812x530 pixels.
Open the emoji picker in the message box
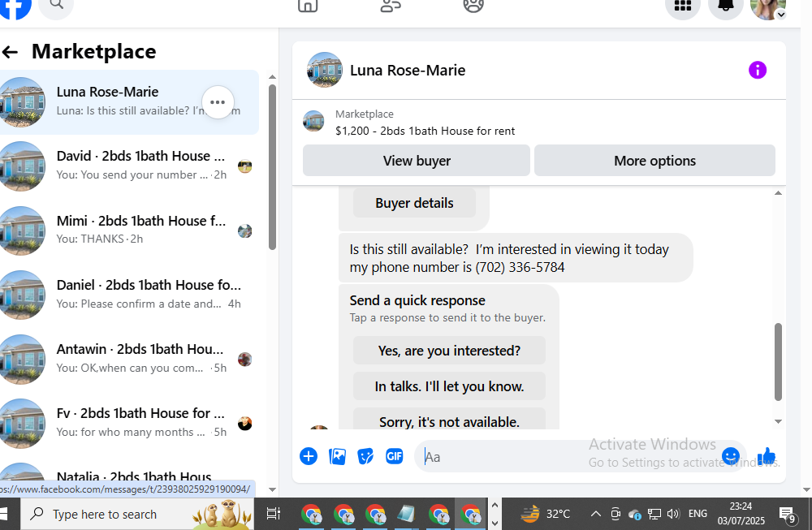(731, 456)
